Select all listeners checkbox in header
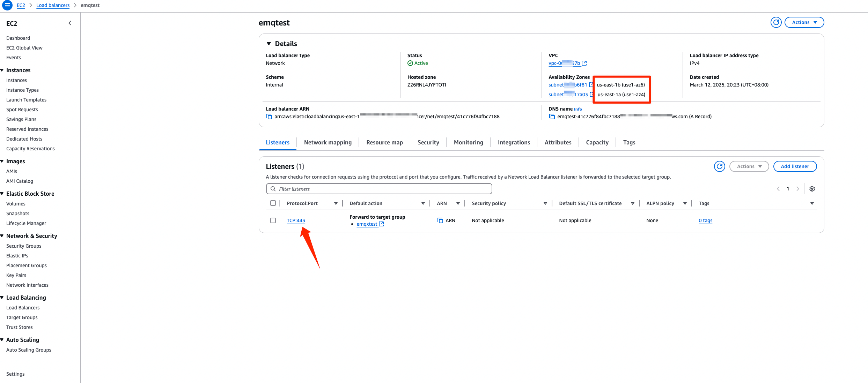The height and width of the screenshot is (383, 868). [273, 203]
